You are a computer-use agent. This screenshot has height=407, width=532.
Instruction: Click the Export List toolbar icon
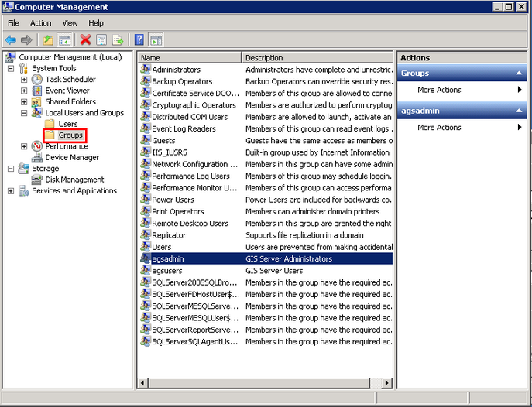coord(118,40)
